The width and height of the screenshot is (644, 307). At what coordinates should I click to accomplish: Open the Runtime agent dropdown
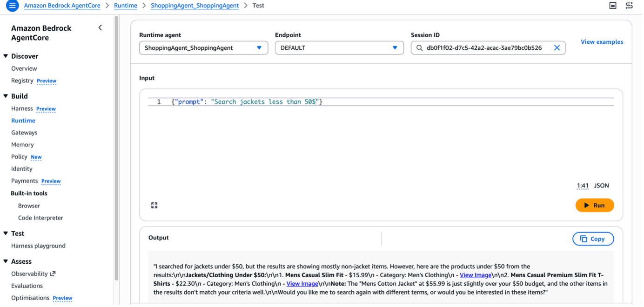click(203, 48)
